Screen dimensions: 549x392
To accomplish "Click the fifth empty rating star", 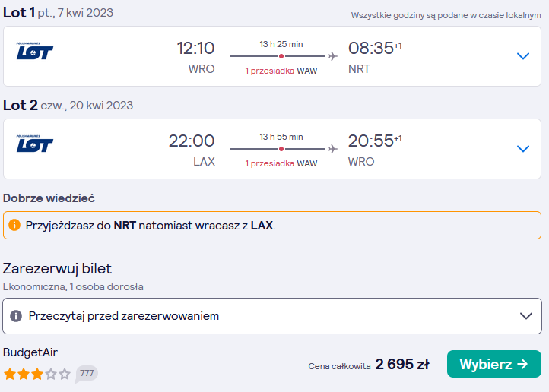I will click(x=65, y=375).
